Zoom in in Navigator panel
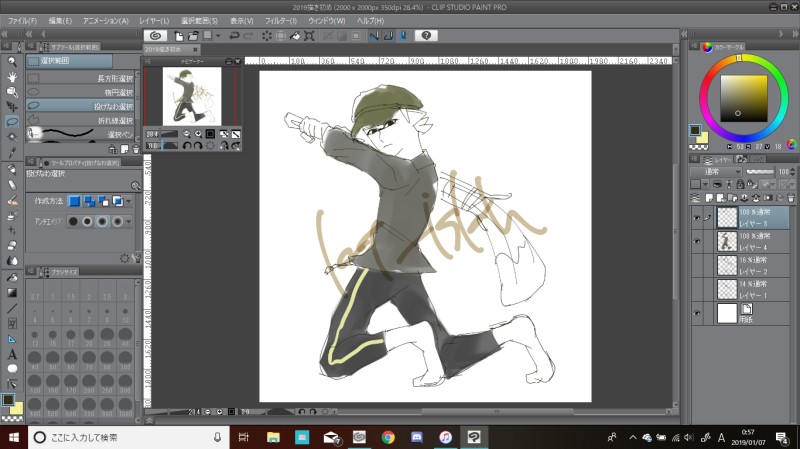The image size is (800, 449). (x=198, y=134)
